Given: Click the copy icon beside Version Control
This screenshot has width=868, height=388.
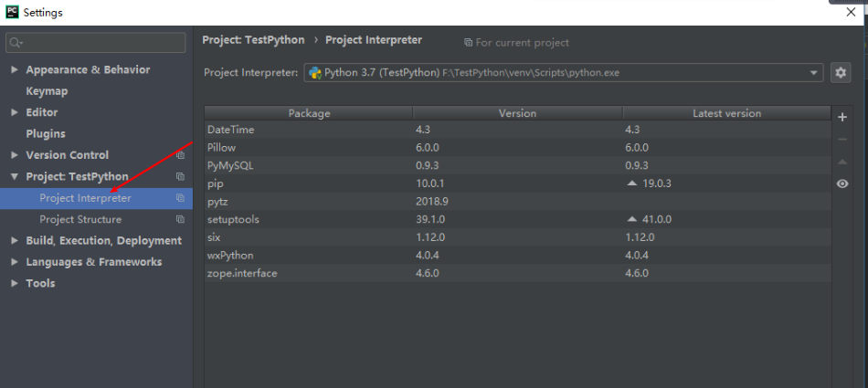Looking at the screenshot, I should [x=180, y=155].
